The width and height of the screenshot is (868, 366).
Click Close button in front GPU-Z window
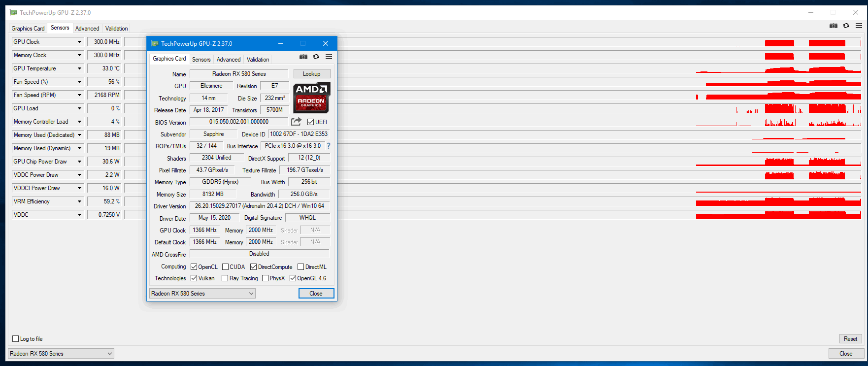[316, 294]
